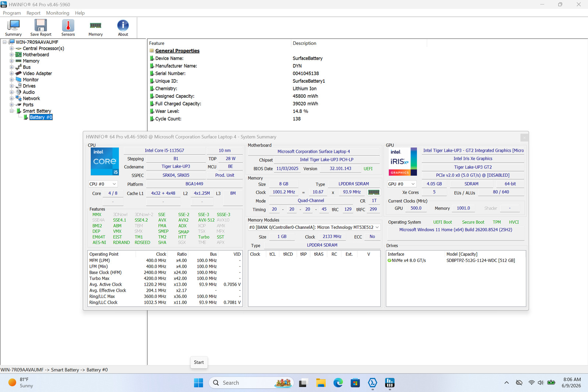Open the memory module selector dropdown

click(314, 227)
